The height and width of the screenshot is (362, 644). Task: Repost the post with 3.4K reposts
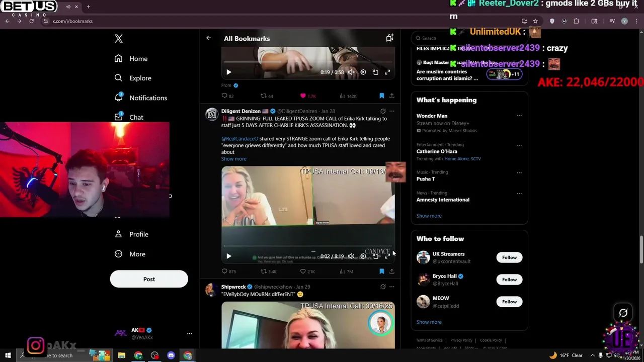pyautogui.click(x=269, y=271)
